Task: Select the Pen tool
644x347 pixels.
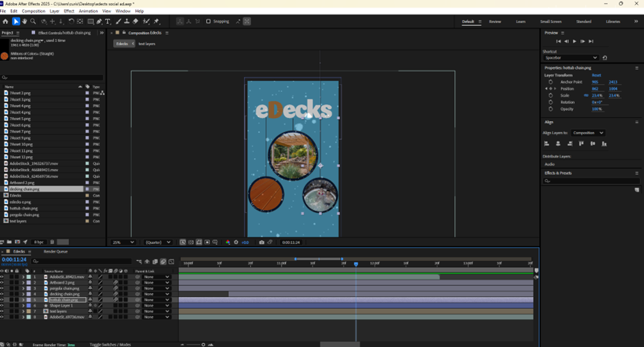Action: tap(99, 22)
